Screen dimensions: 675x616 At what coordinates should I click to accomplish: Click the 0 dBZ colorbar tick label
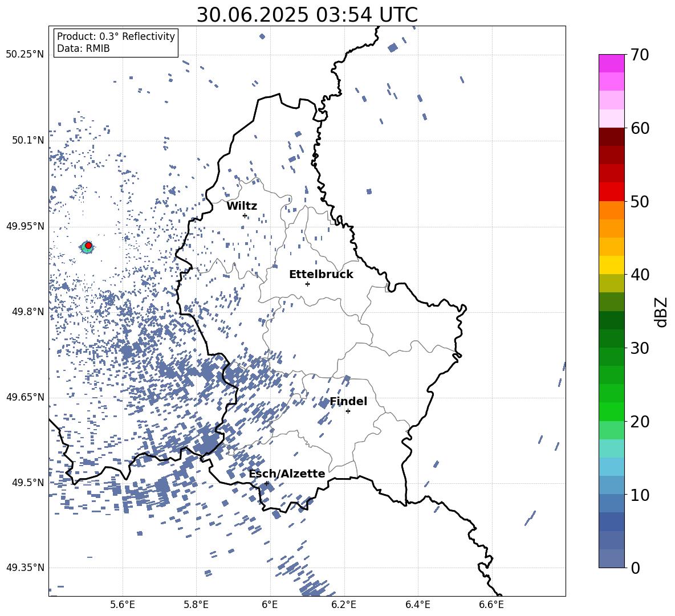pyautogui.click(x=635, y=568)
